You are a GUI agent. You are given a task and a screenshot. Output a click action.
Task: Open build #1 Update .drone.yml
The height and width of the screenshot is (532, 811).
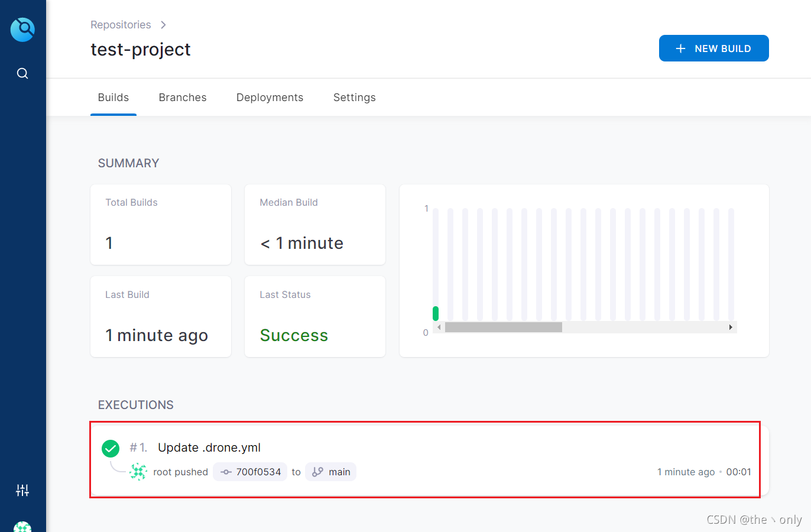click(x=209, y=447)
